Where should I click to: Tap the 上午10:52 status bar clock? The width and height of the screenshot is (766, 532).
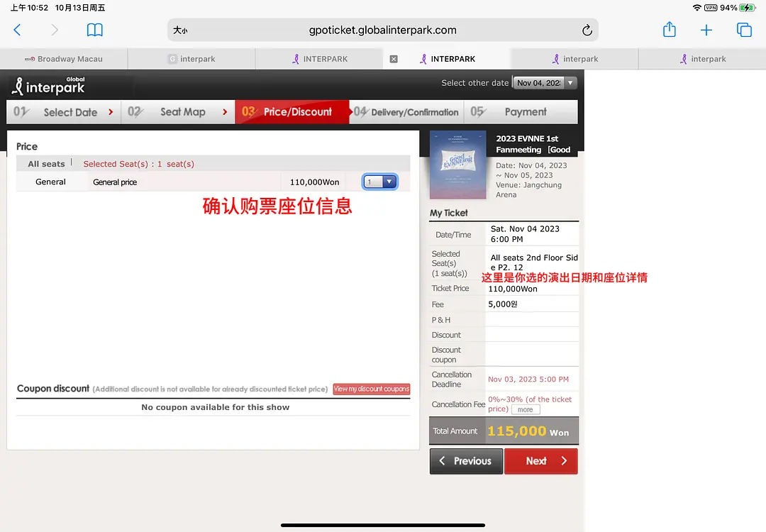coord(29,8)
